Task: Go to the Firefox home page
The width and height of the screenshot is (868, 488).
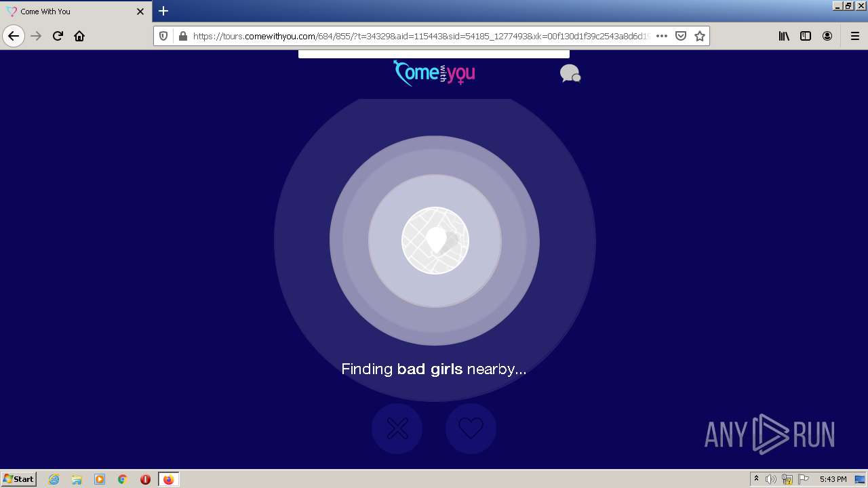Action: click(79, 36)
